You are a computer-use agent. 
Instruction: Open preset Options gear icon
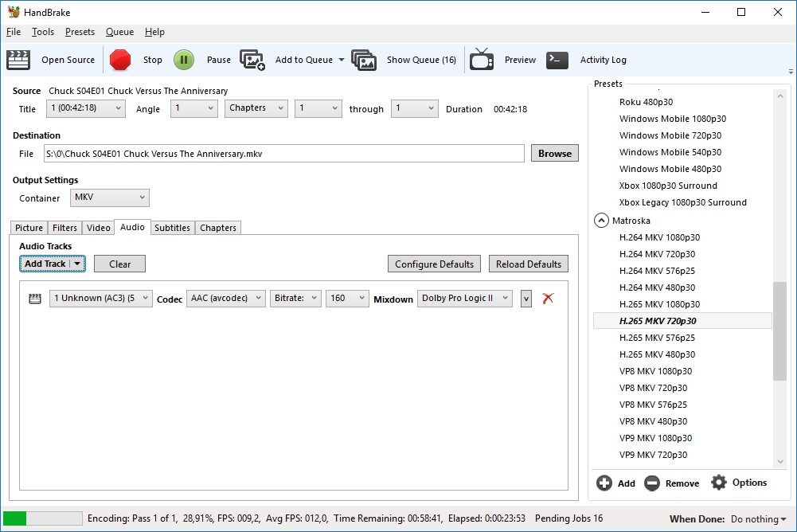(x=719, y=483)
